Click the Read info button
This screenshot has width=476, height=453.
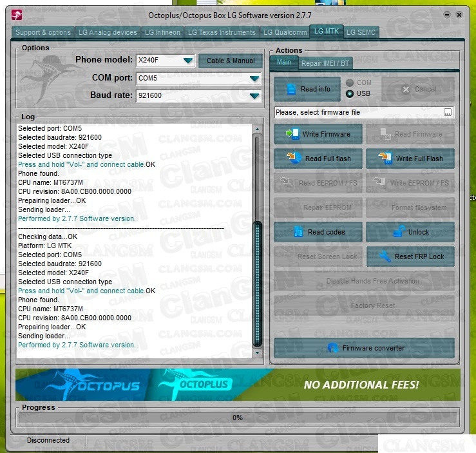coord(307,89)
